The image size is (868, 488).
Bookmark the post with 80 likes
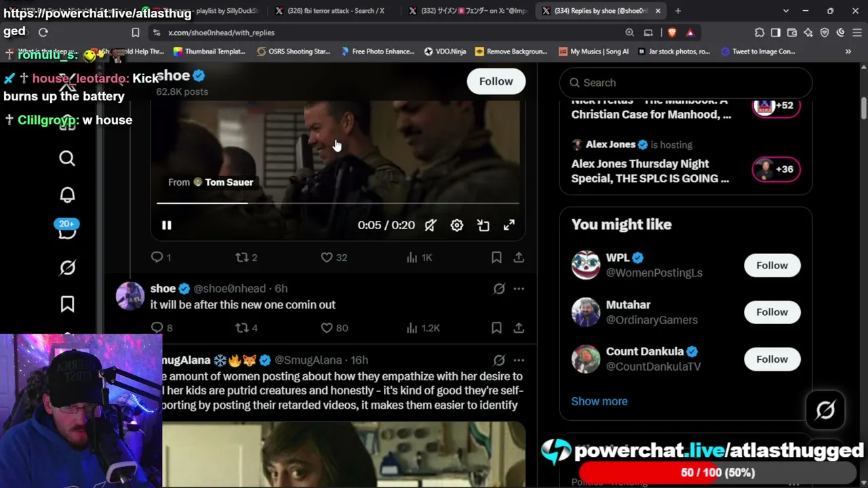(x=496, y=328)
